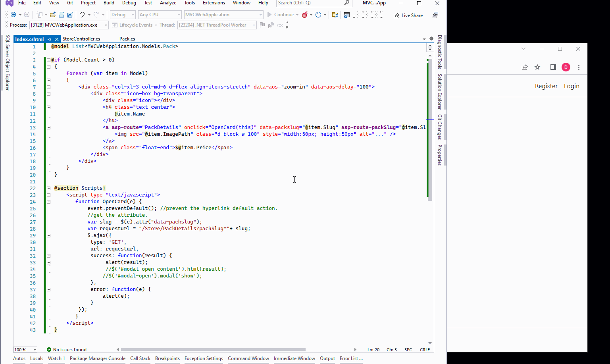Click Login link in browser window
This screenshot has width=610, height=364.
[x=572, y=86]
